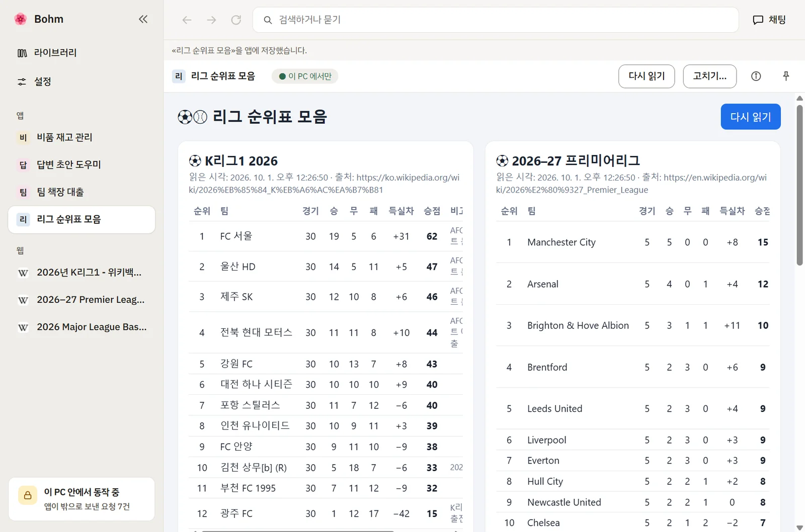Click the 득실차 header in K리그 table
Screen dimensions: 805x532
point(401,211)
